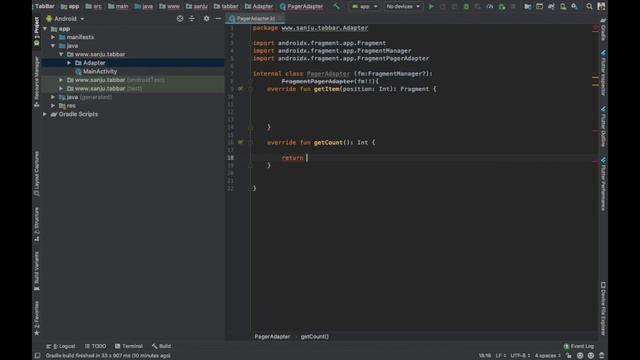Click the TabBar breadcrumb in navigation bar
640x360 pixels.
(x=45, y=6)
